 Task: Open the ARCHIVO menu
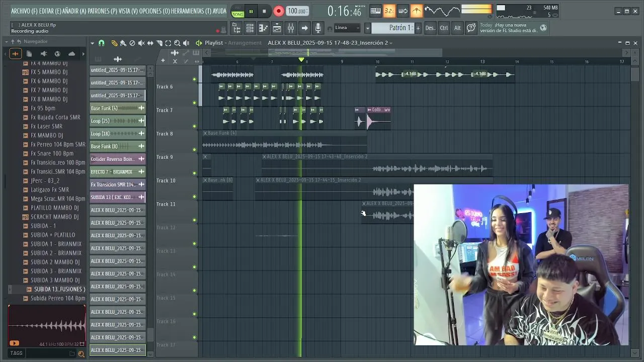(24, 11)
